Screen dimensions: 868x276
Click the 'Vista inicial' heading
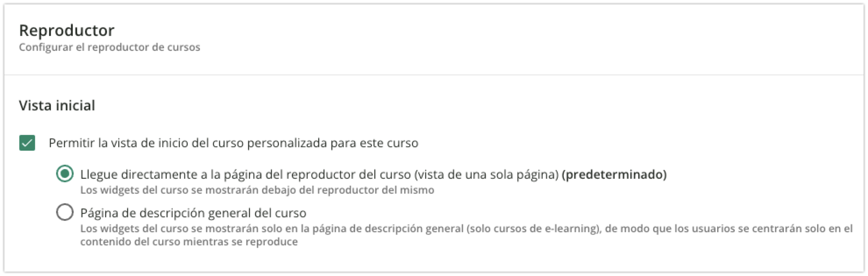pos(57,106)
